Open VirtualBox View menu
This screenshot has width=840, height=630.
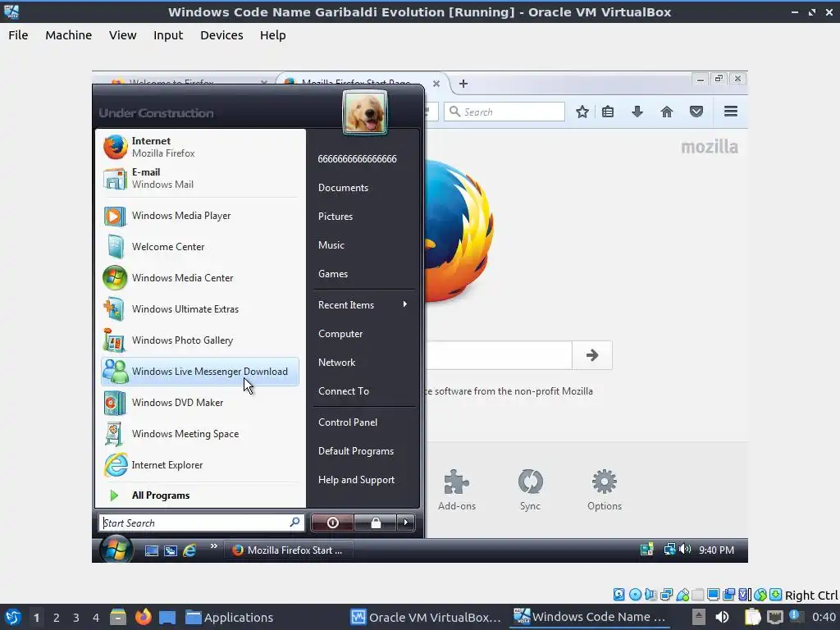(123, 35)
